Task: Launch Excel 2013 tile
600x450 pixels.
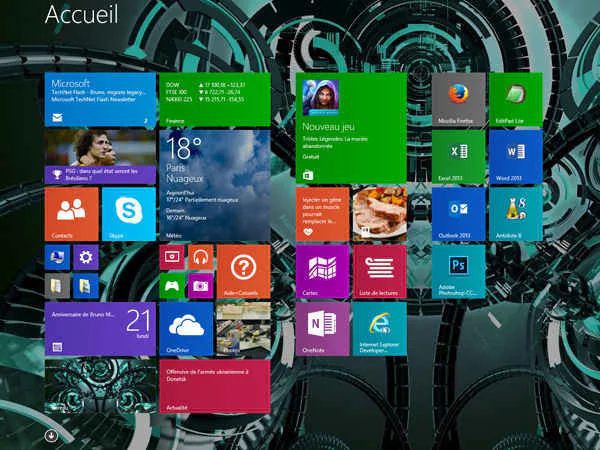Action: click(x=459, y=157)
